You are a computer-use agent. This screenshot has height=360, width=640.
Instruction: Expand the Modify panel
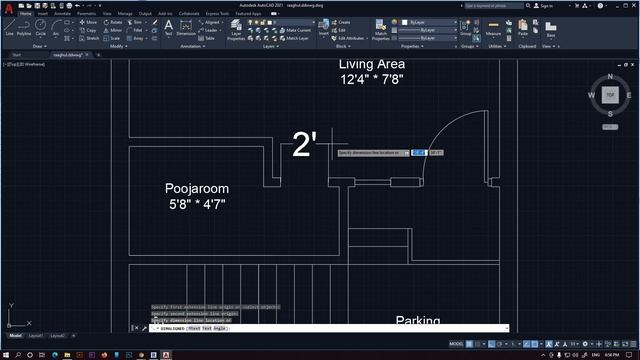[119, 46]
